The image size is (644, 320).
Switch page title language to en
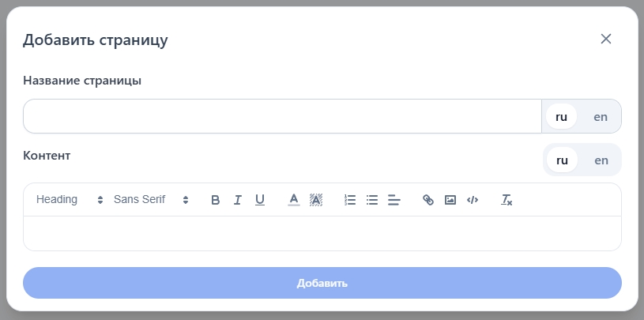pos(601,116)
